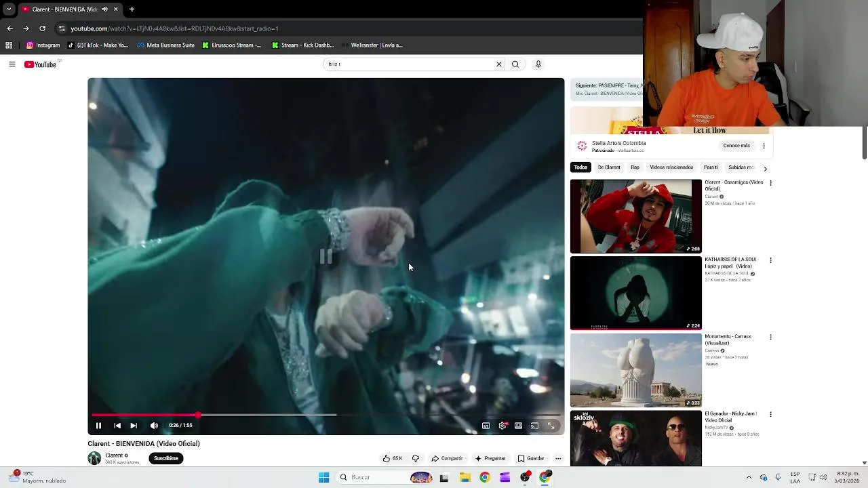Run search with the magnifier button
The width and height of the screenshot is (868, 488).
(x=515, y=64)
